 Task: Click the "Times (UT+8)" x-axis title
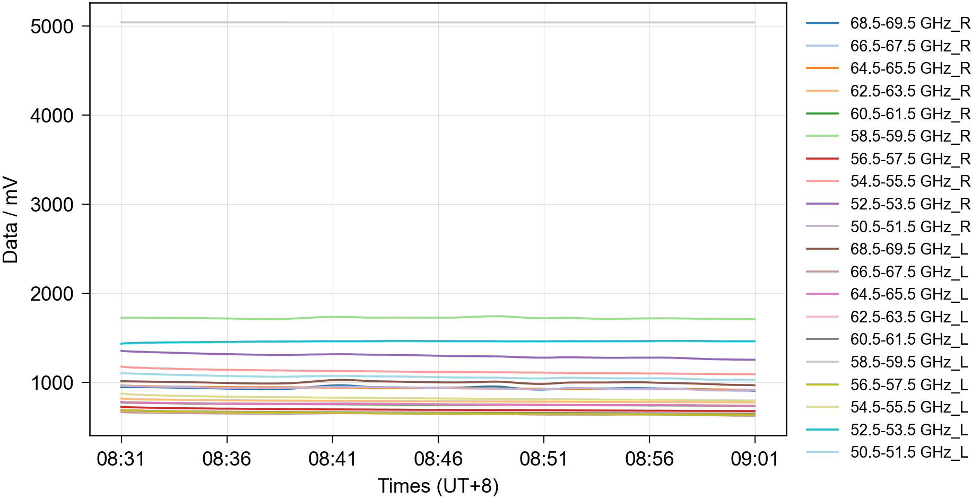(x=438, y=486)
